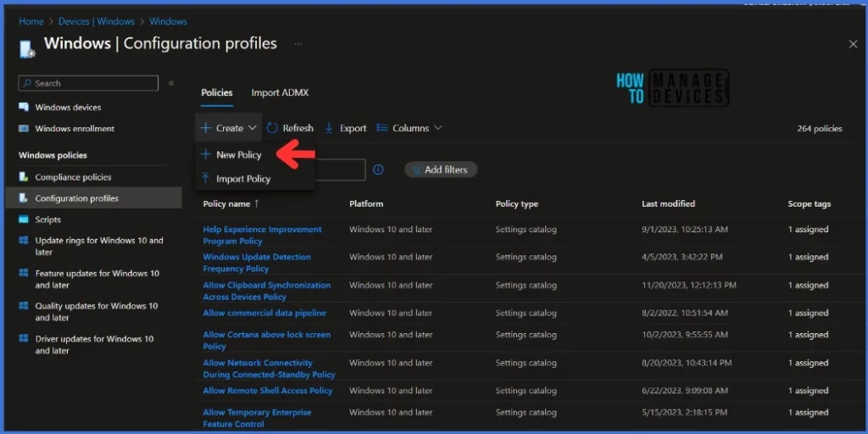Expand the Create dropdown chevron
This screenshot has height=434, width=868.
253,128
